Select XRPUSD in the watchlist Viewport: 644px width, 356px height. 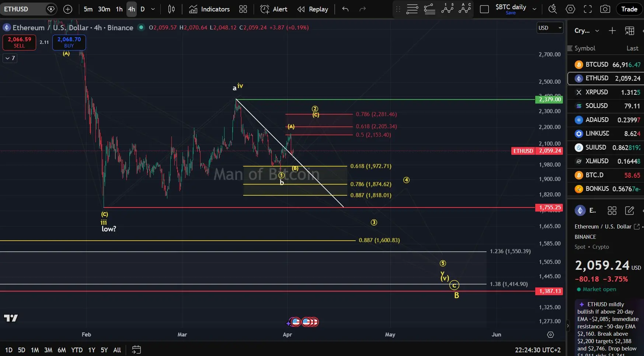[605, 92]
